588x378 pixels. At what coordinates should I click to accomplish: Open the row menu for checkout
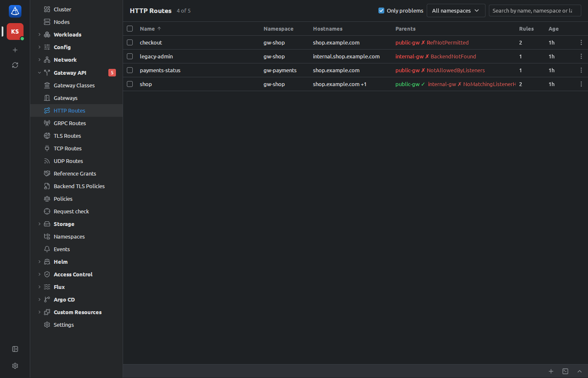pos(581,42)
